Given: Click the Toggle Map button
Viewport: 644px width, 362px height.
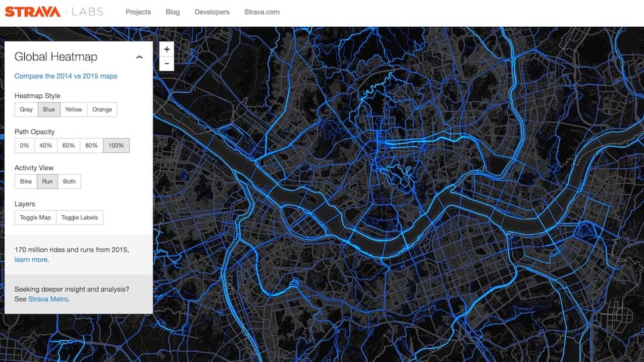Looking at the screenshot, I should [x=36, y=217].
